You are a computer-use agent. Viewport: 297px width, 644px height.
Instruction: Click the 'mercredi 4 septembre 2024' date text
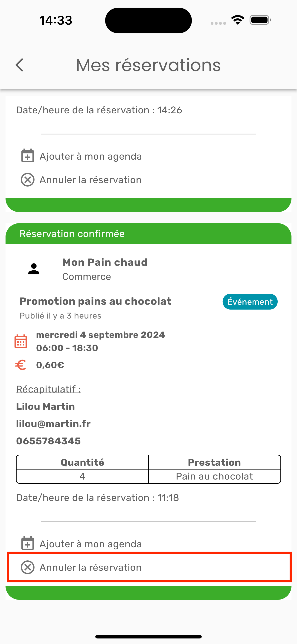click(x=101, y=335)
